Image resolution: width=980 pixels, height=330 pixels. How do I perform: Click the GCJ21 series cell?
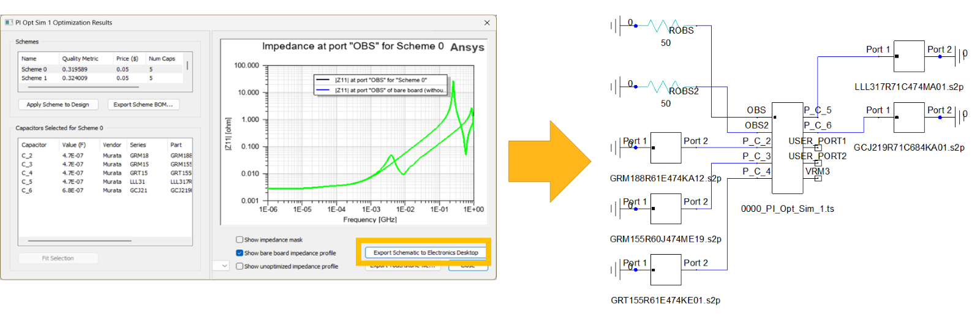coord(138,190)
